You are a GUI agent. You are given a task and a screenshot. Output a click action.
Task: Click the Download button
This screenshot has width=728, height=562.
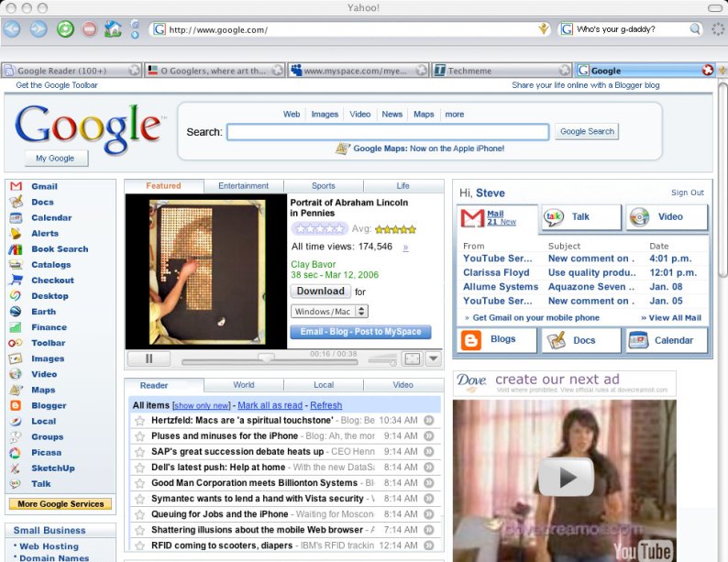click(320, 291)
